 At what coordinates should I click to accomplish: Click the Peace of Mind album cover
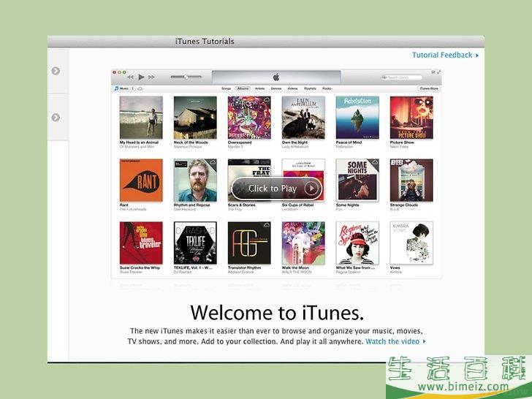click(x=357, y=118)
